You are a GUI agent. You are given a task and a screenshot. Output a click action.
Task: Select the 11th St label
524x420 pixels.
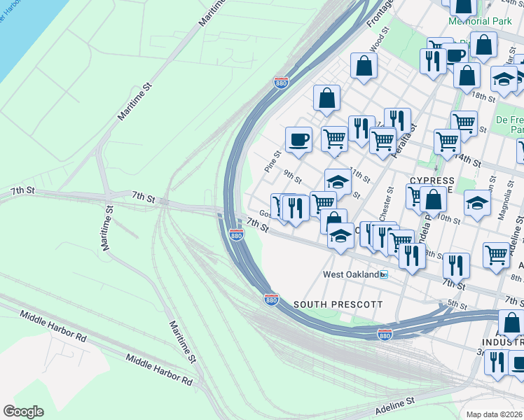[360, 175]
